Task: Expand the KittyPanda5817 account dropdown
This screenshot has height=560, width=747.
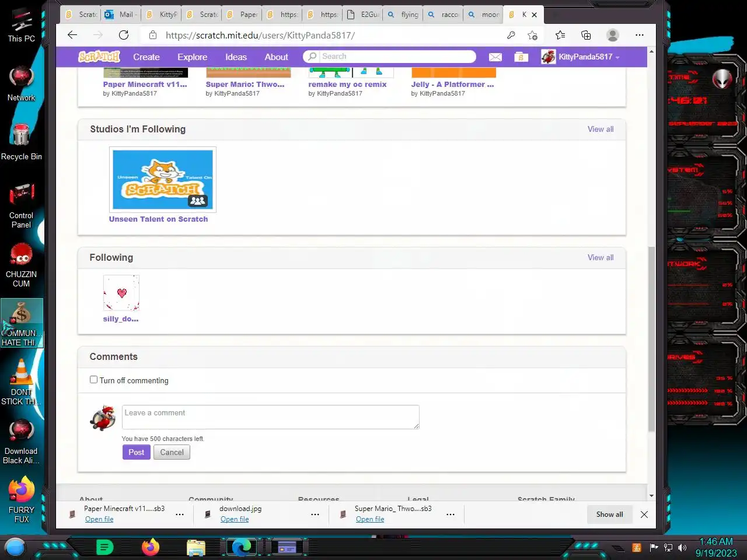Action: click(581, 57)
